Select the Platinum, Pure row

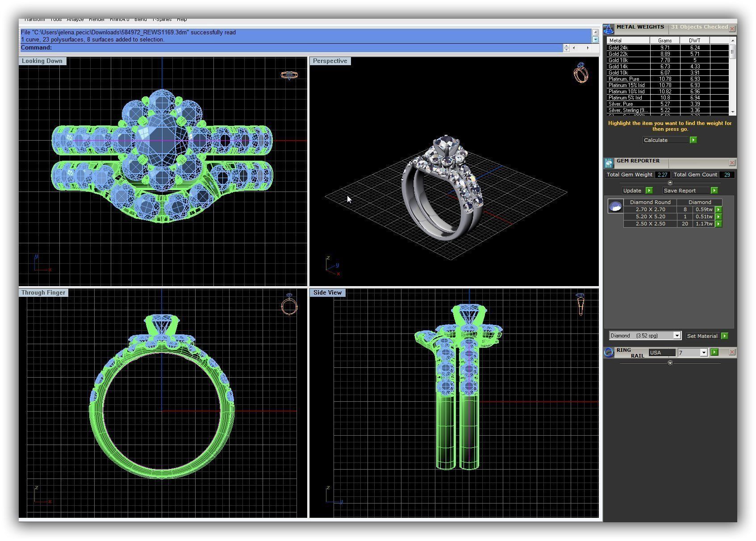click(x=668, y=79)
